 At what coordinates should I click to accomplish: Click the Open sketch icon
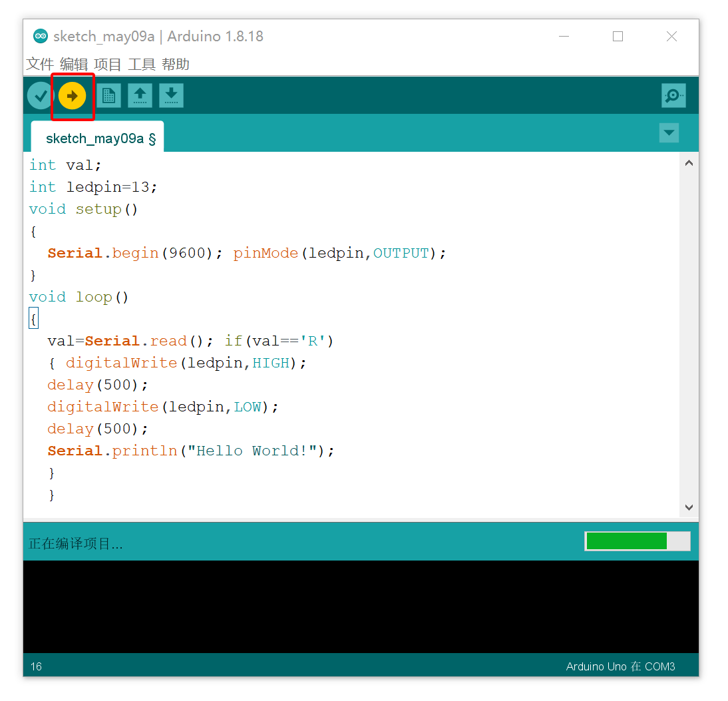click(140, 95)
